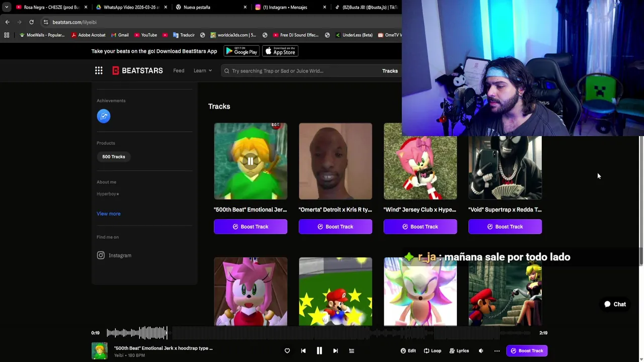This screenshot has width=644, height=362.
Task: Skip to previous track
Action: pos(303,351)
